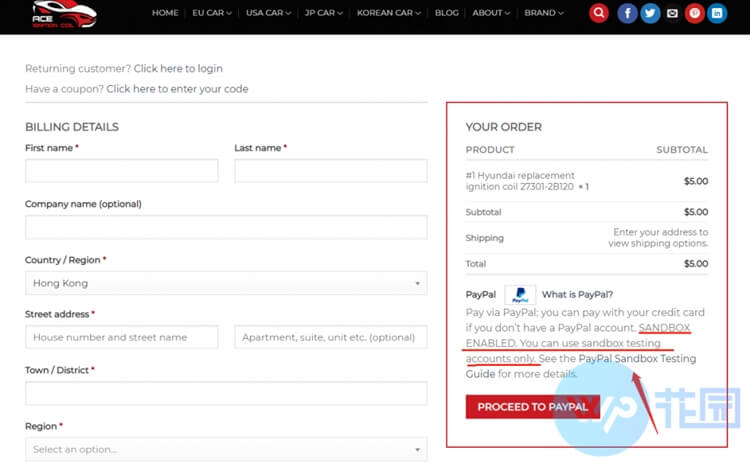This screenshot has width=750, height=463.
Task: Click the YOUR ORDER heading
Action: tap(504, 127)
